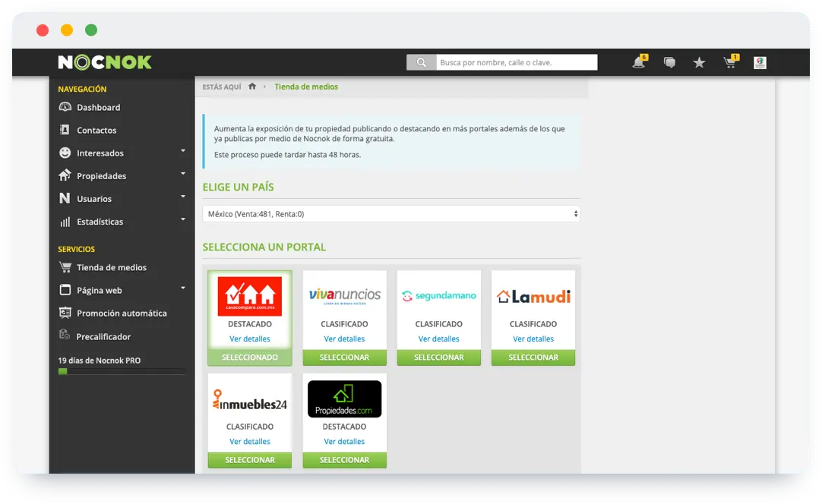Viewport: 822px width, 504px height.
Task: Expand the Página web submenu arrow
Action: tap(183, 288)
